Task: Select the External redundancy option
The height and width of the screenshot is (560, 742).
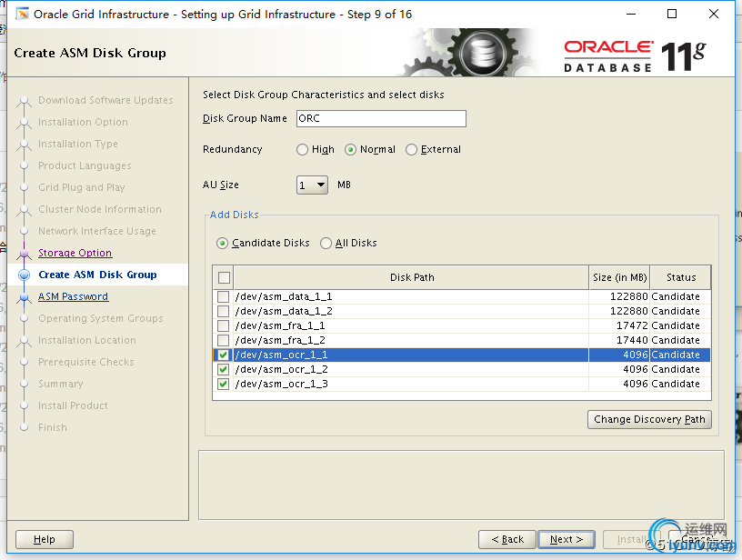Action: pos(412,150)
